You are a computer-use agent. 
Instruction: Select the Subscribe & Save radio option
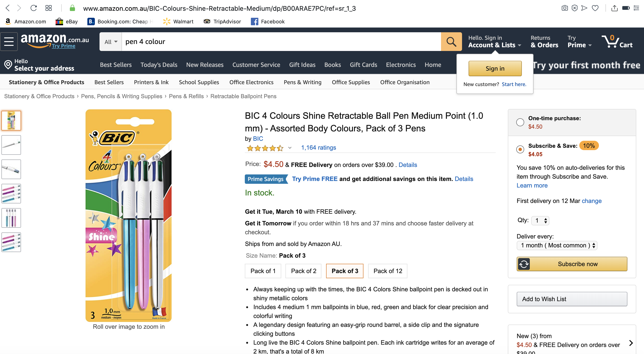(x=520, y=149)
